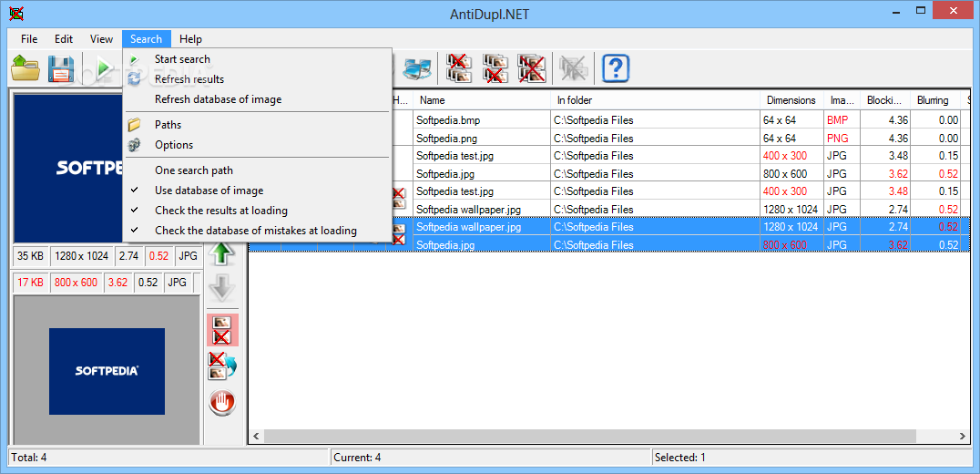This screenshot has height=474, width=980.
Task: Click the horizontal scrollbar thumb
Action: [x=588, y=436]
